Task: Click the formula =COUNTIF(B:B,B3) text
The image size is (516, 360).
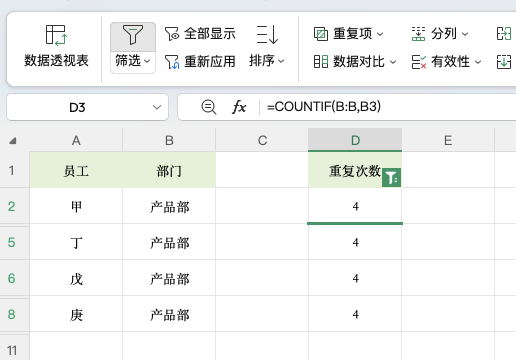Action: pos(324,107)
